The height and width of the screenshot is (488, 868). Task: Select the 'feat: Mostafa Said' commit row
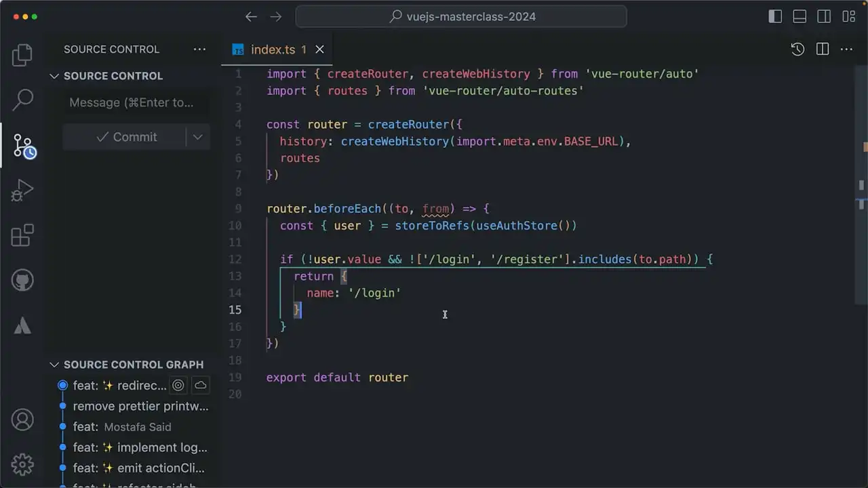(134, 427)
